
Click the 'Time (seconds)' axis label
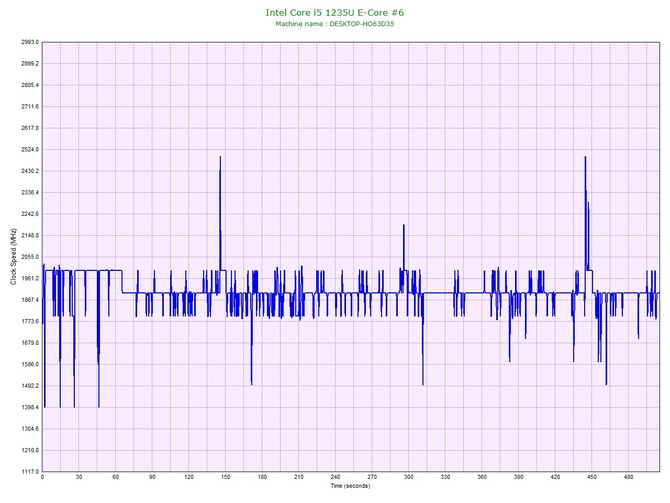[350, 486]
